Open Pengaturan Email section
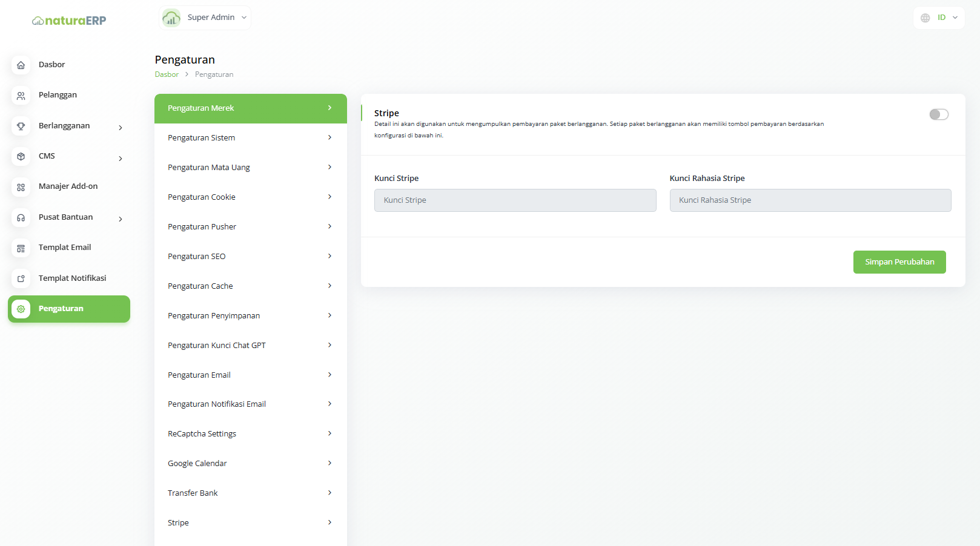This screenshot has width=980, height=546. [x=251, y=375]
